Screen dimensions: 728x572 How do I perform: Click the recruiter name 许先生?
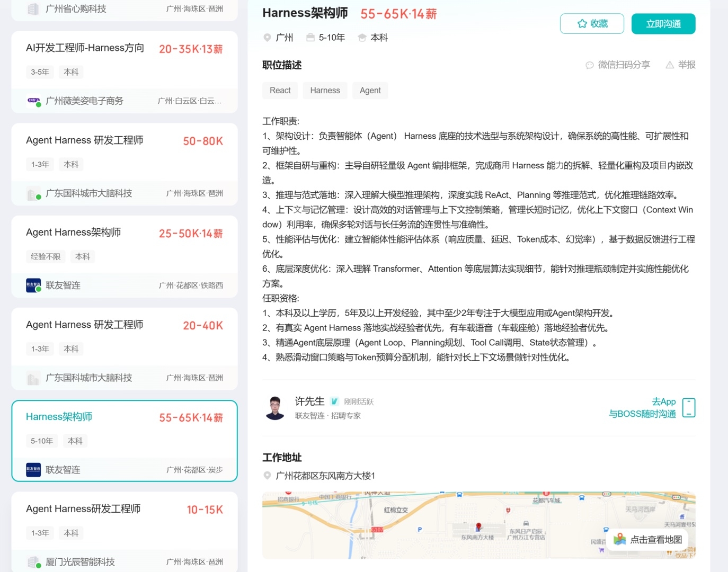[309, 401]
